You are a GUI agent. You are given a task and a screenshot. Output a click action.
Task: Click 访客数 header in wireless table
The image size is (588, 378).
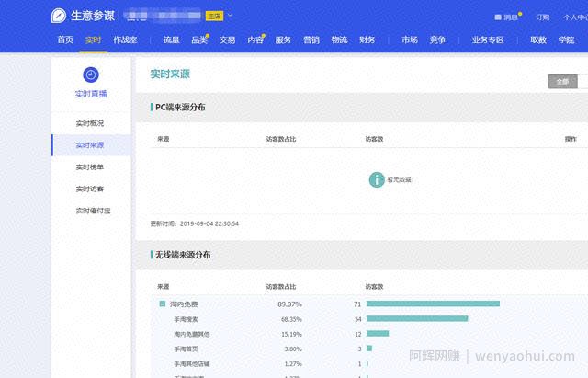pos(374,287)
